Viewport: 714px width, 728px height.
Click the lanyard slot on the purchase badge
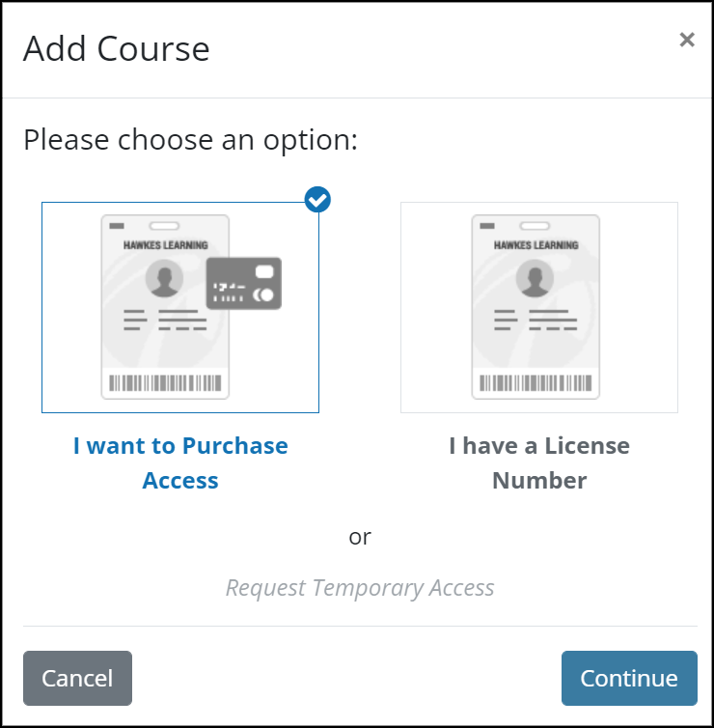click(166, 225)
